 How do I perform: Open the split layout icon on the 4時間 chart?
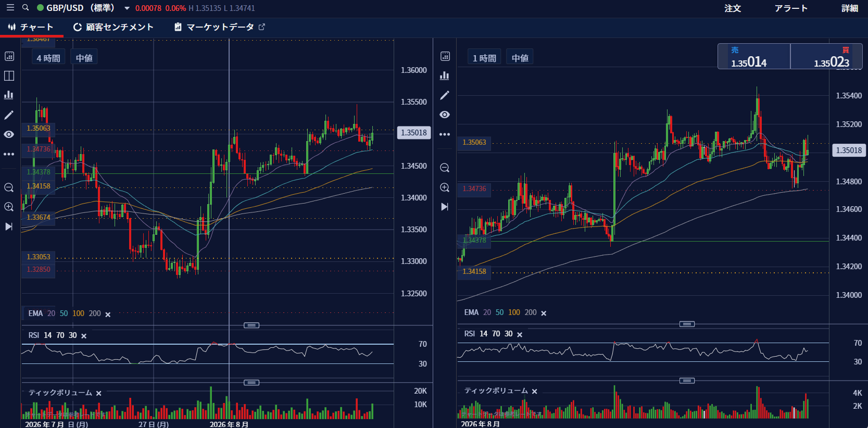[x=9, y=76]
